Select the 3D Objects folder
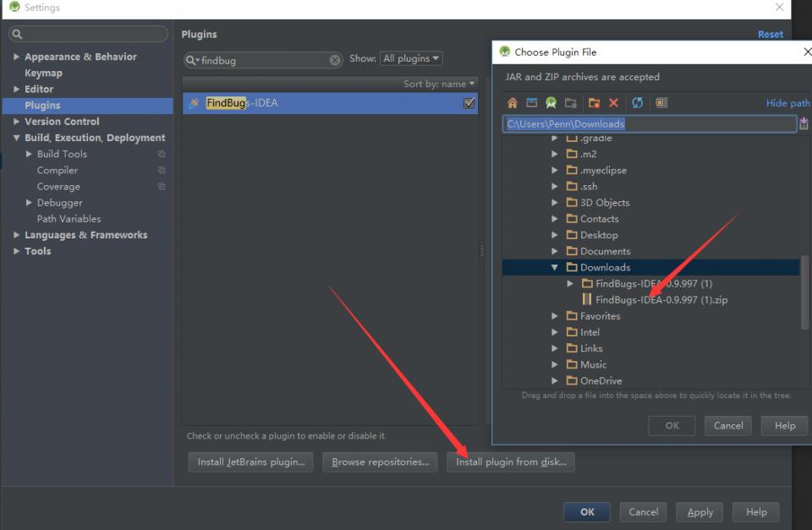This screenshot has width=812, height=530. click(x=604, y=202)
